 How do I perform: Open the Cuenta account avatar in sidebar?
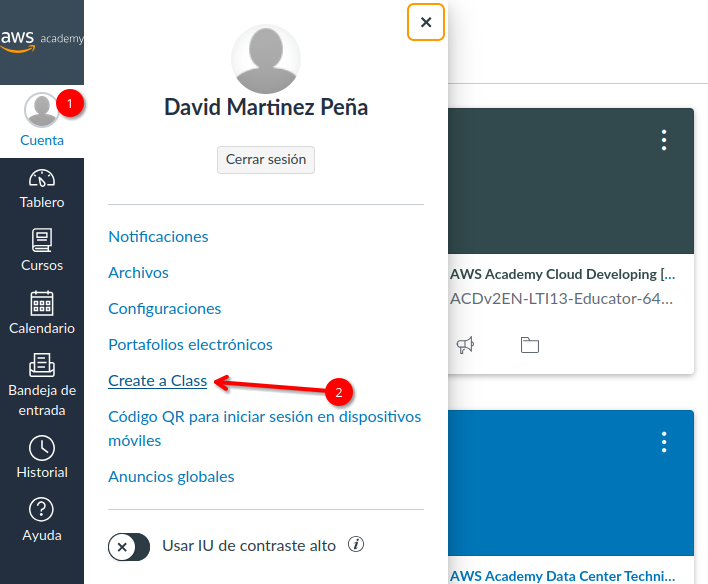tap(42, 110)
